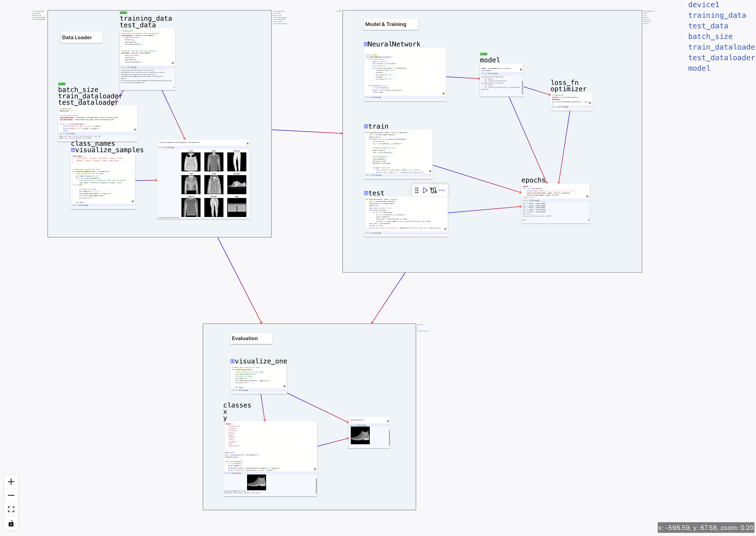Zoom out with the minus button

click(11, 495)
